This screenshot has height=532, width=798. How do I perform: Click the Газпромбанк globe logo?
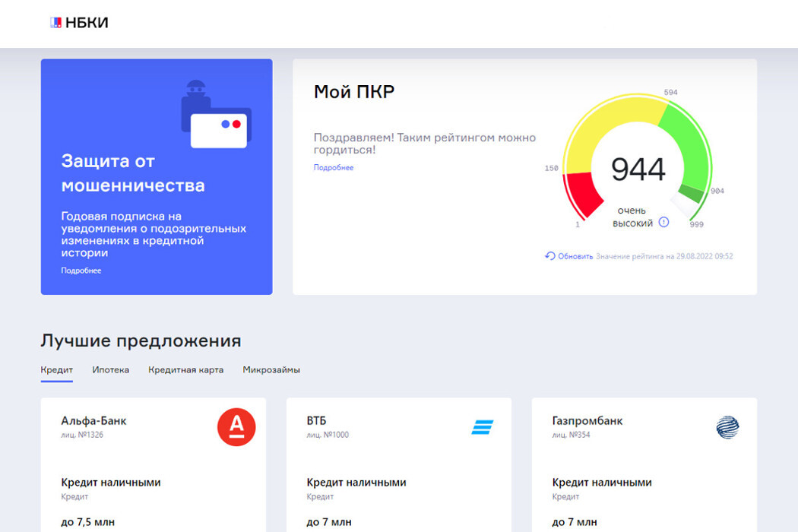tap(728, 427)
